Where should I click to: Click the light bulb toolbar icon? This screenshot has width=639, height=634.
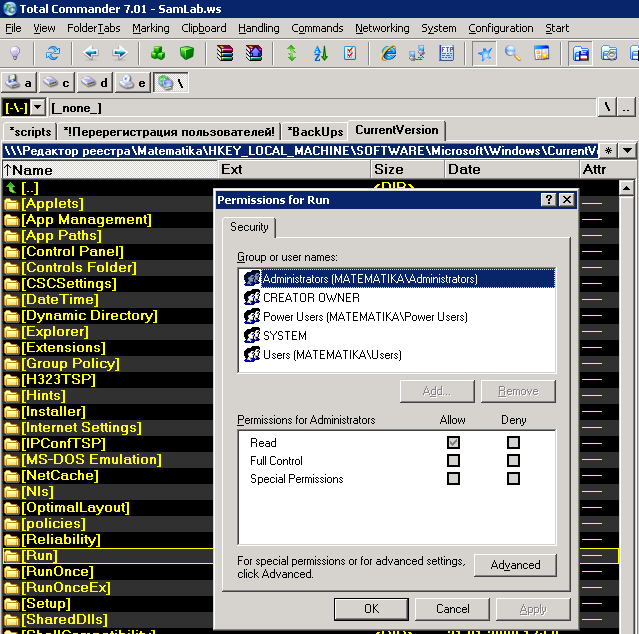coord(15,53)
